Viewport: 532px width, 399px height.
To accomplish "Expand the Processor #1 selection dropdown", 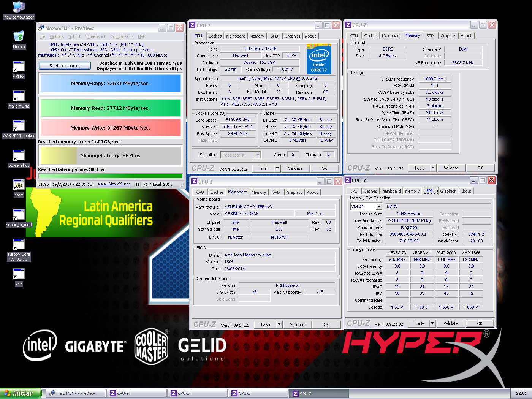I will coord(258,155).
